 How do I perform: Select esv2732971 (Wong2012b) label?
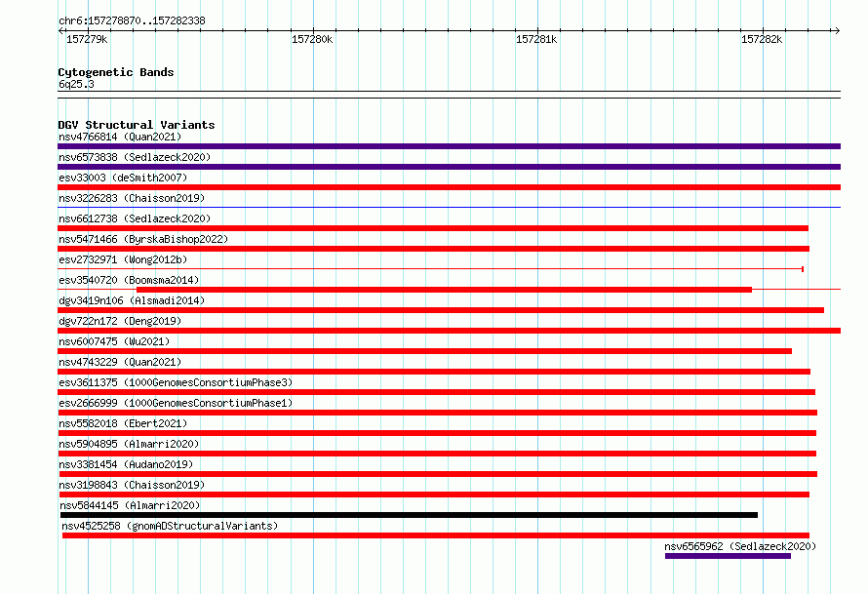click(x=123, y=259)
